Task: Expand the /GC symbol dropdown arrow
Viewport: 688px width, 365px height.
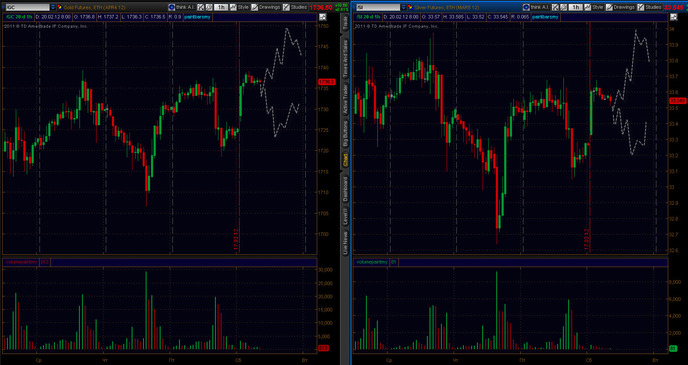Action: (53, 7)
